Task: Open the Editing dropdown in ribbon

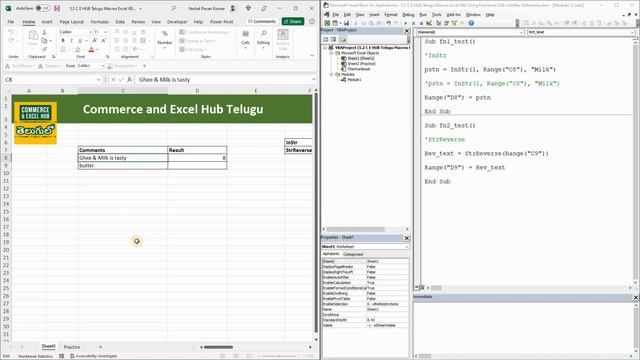Action: click(263, 39)
